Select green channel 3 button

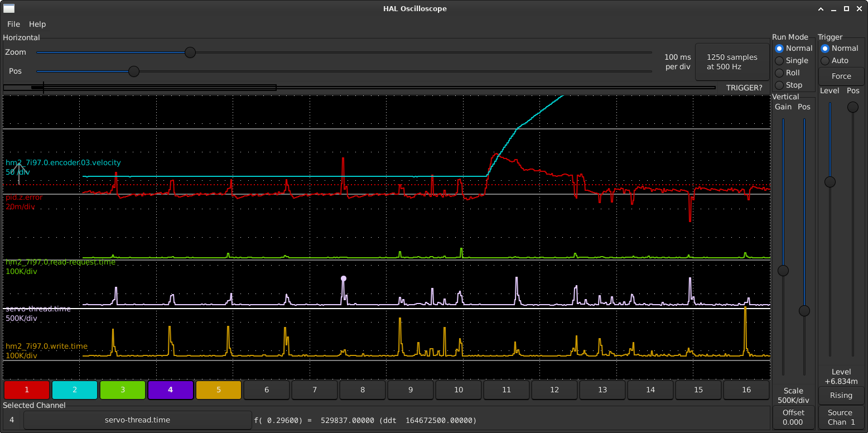(123, 390)
